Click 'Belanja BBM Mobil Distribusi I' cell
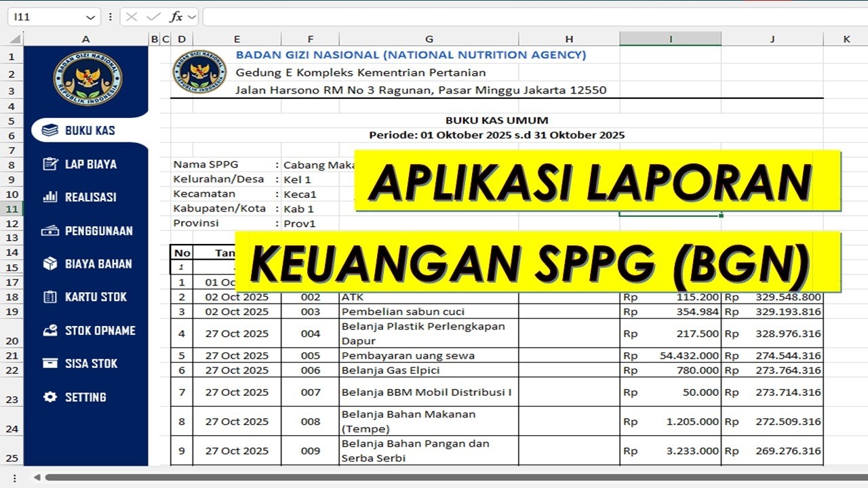The width and height of the screenshot is (868, 488). click(x=429, y=392)
